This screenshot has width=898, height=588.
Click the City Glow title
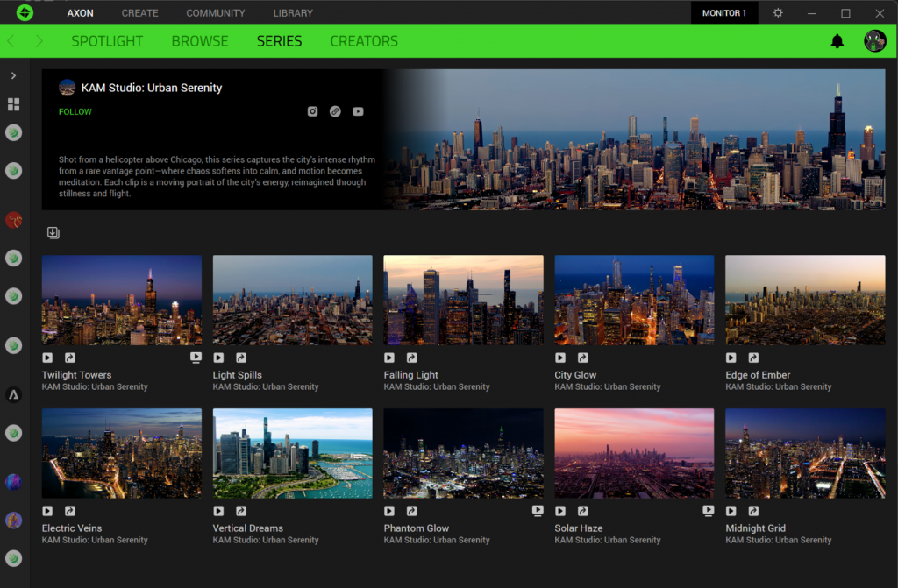click(575, 375)
